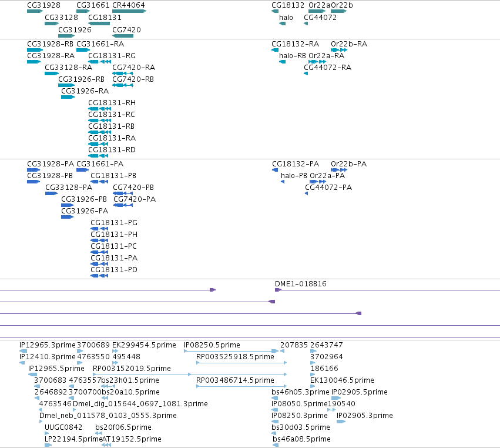The width and height of the screenshot is (500, 448).
Task: Select EST bs46h05.3prime
Action: [274, 398]
